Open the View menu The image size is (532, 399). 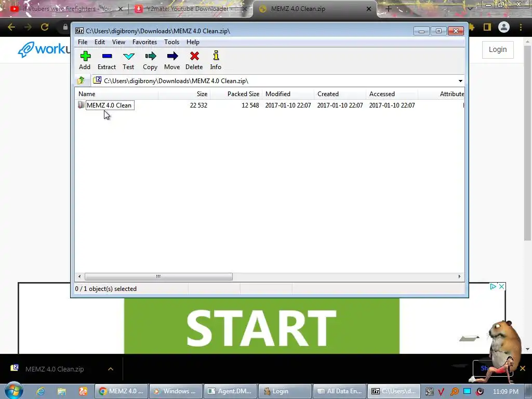coord(118,42)
